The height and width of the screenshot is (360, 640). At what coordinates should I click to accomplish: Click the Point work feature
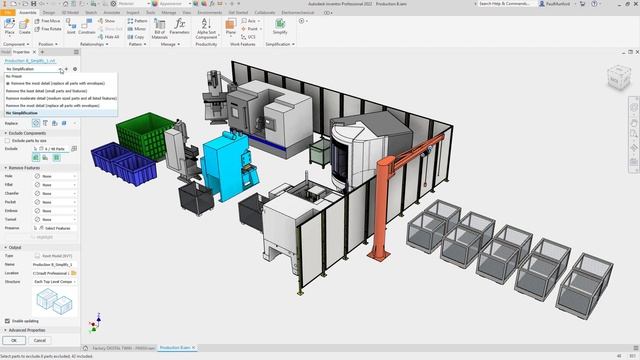click(x=250, y=29)
